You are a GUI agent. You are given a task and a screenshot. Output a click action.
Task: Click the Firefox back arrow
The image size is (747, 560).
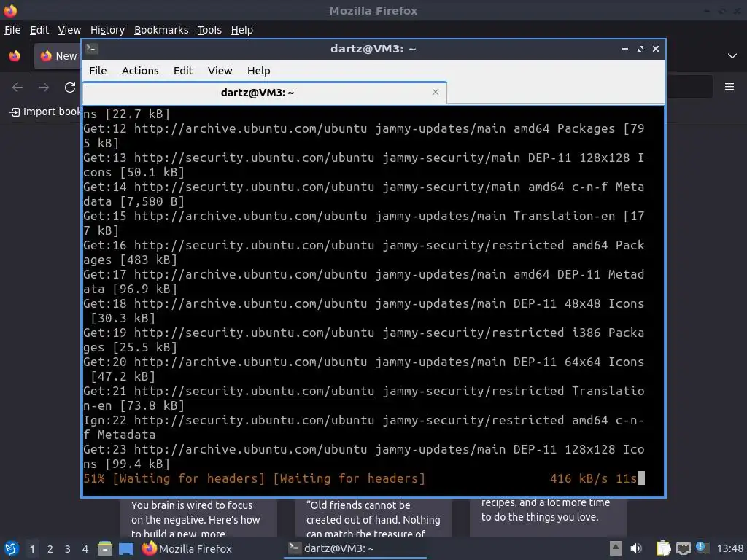point(18,87)
